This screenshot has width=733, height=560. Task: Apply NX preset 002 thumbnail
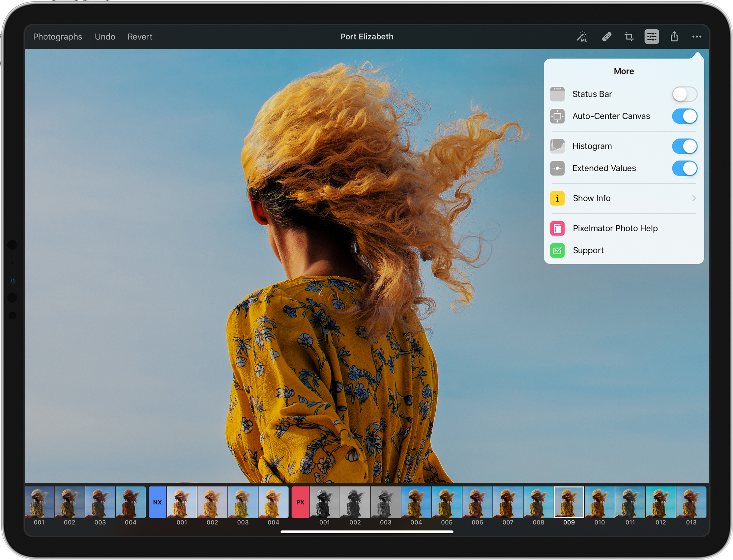pos(212,502)
